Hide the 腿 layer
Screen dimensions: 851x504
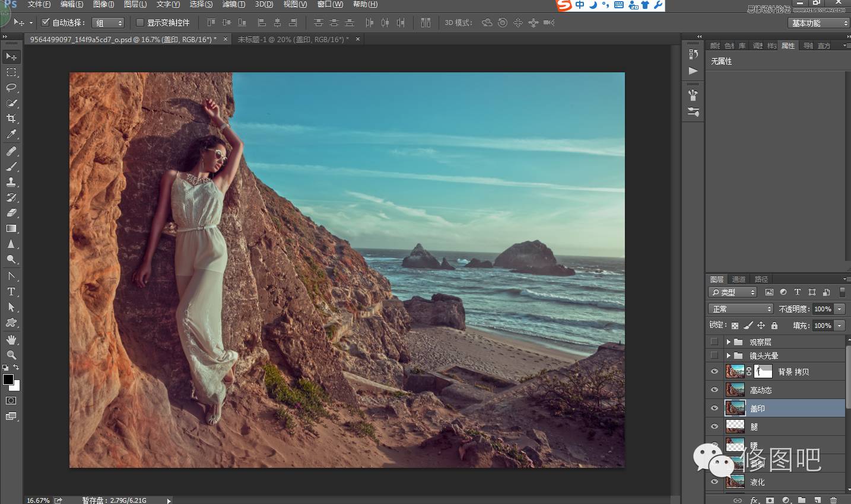[x=714, y=426]
